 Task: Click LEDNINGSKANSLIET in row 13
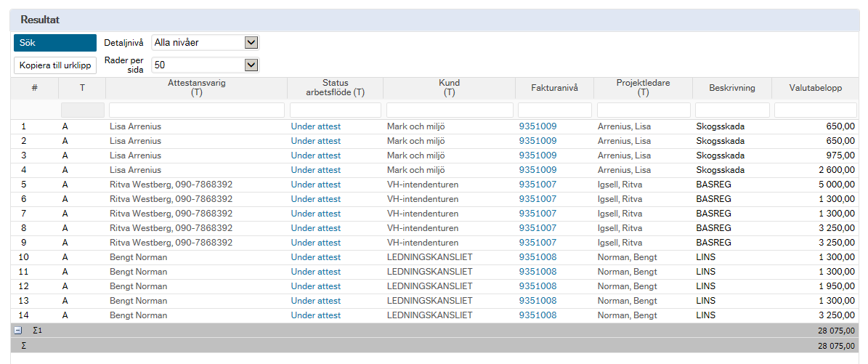[x=429, y=301]
